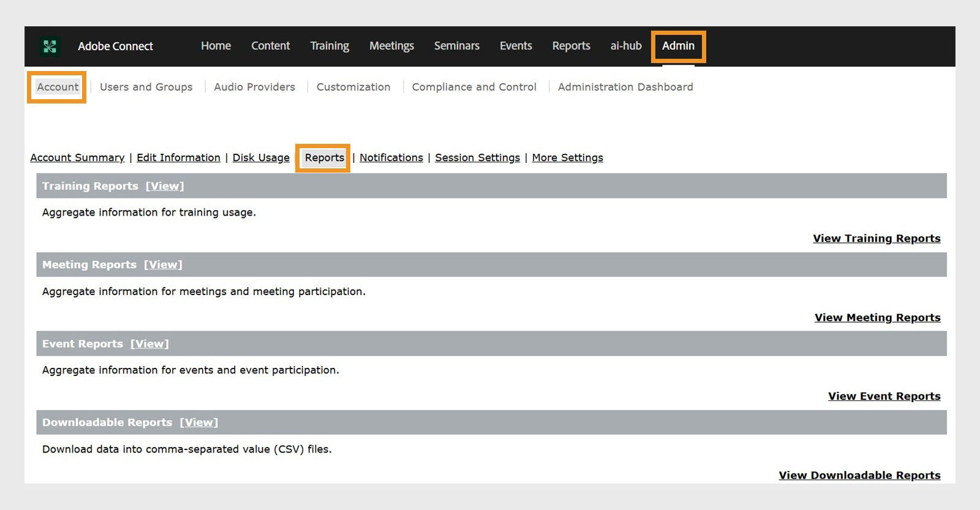Viewport: 980px width, 510px height.
Task: Go to the Content tab
Action: [271, 46]
